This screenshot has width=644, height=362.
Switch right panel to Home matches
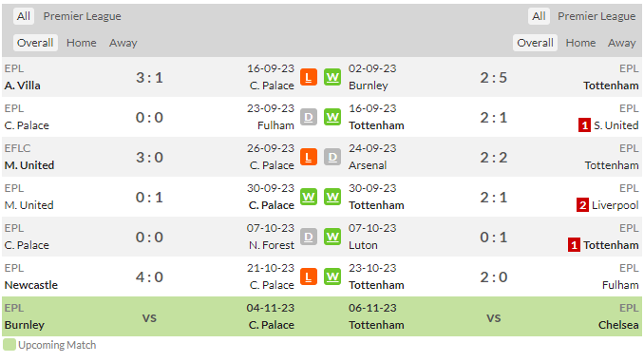580,43
